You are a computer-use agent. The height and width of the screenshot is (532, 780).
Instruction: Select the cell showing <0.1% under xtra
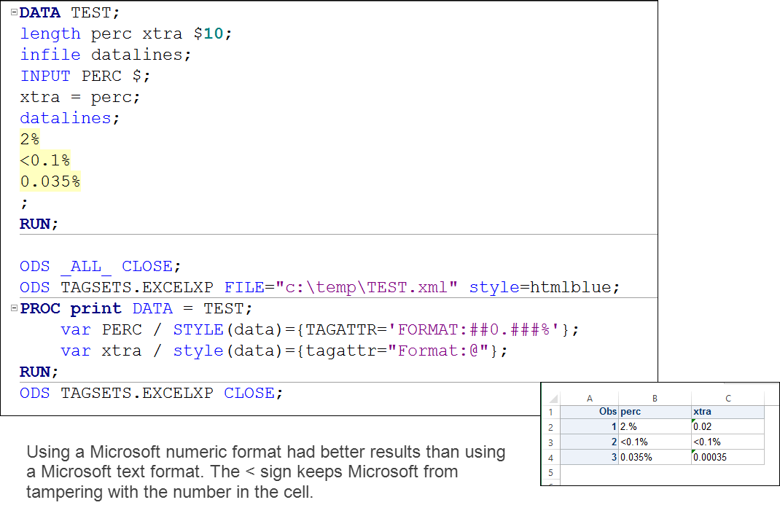pos(707,441)
